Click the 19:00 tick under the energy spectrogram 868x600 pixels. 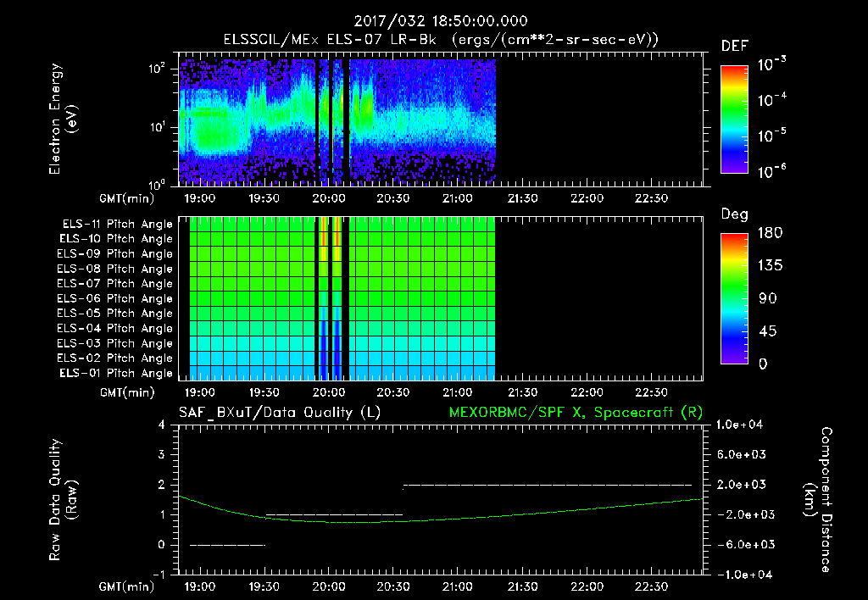(x=198, y=197)
